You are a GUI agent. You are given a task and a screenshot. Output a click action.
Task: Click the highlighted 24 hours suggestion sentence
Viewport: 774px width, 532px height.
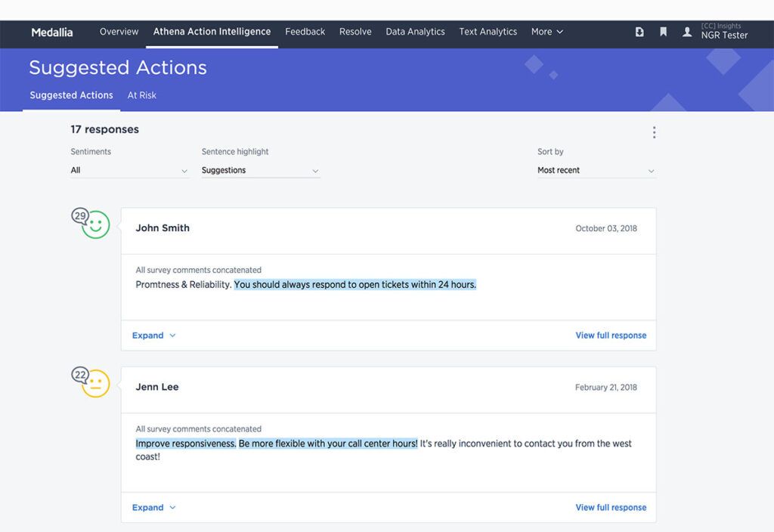click(354, 285)
